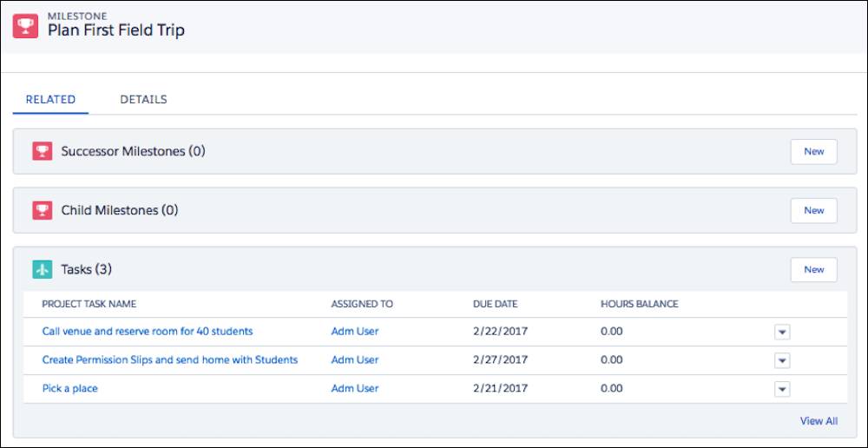Viewport: 868px width, 448px height.
Task: Click New in Successor Milestones section
Action: [x=814, y=152]
